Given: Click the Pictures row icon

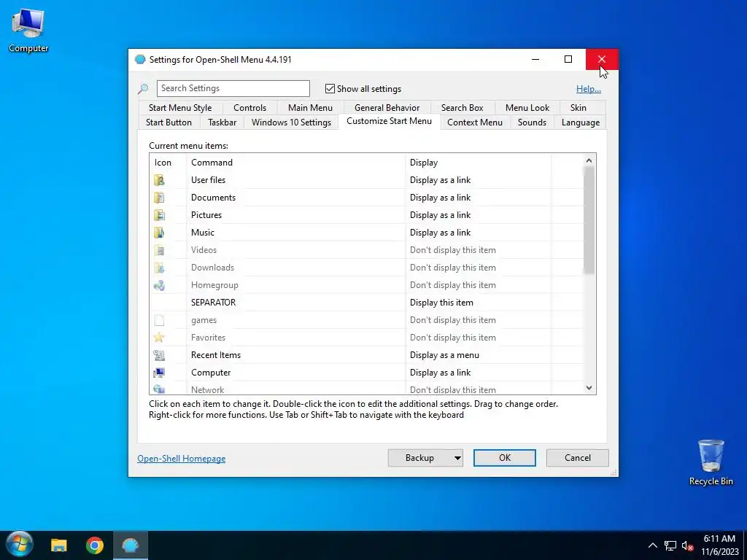Looking at the screenshot, I should coord(159,215).
